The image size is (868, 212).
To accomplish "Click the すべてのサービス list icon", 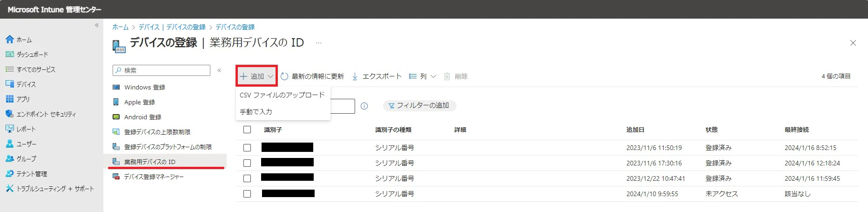I will pos(9,69).
